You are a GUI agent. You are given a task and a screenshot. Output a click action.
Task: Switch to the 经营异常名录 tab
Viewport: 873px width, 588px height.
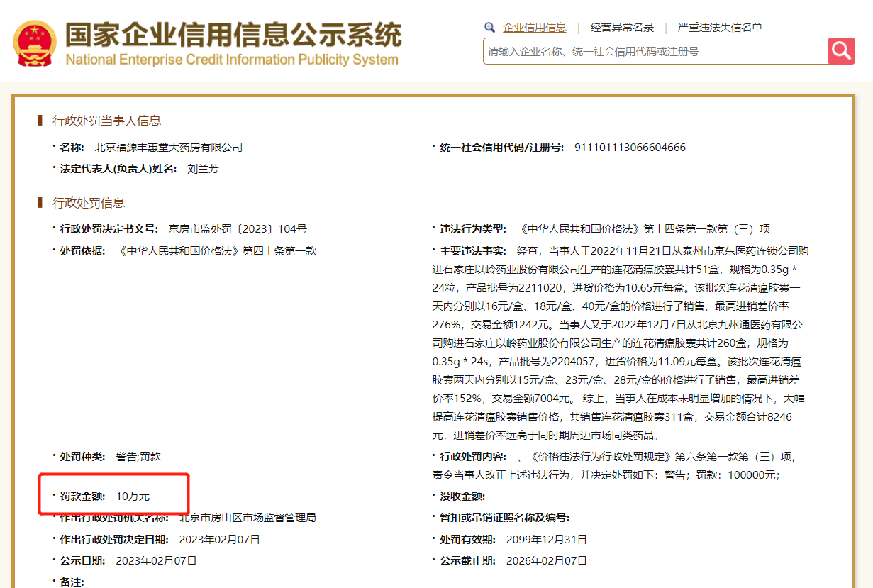point(622,28)
